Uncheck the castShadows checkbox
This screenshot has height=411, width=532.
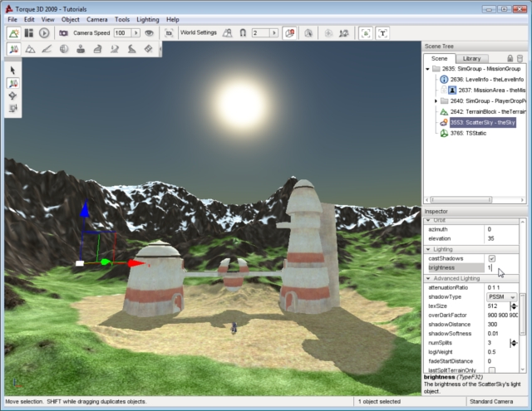point(491,258)
